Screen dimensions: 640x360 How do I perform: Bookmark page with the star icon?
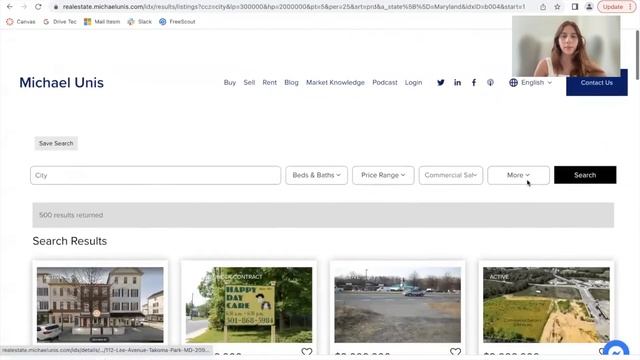557,7
